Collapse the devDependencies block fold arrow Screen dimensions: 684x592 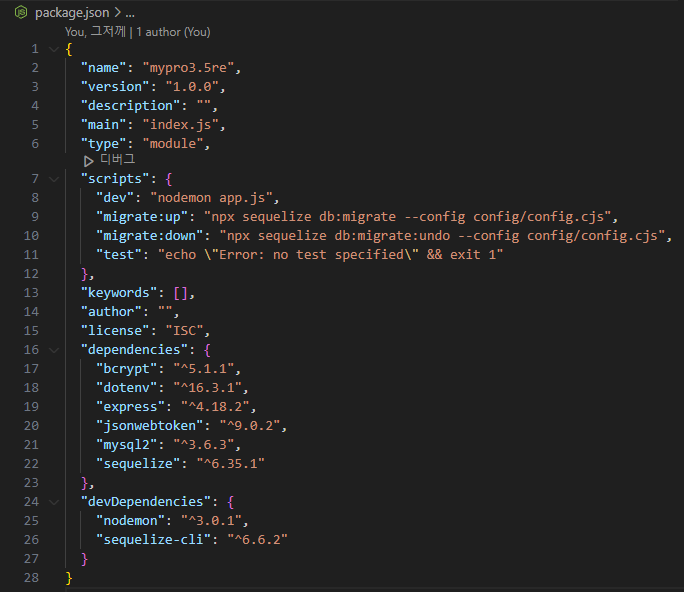click(54, 502)
